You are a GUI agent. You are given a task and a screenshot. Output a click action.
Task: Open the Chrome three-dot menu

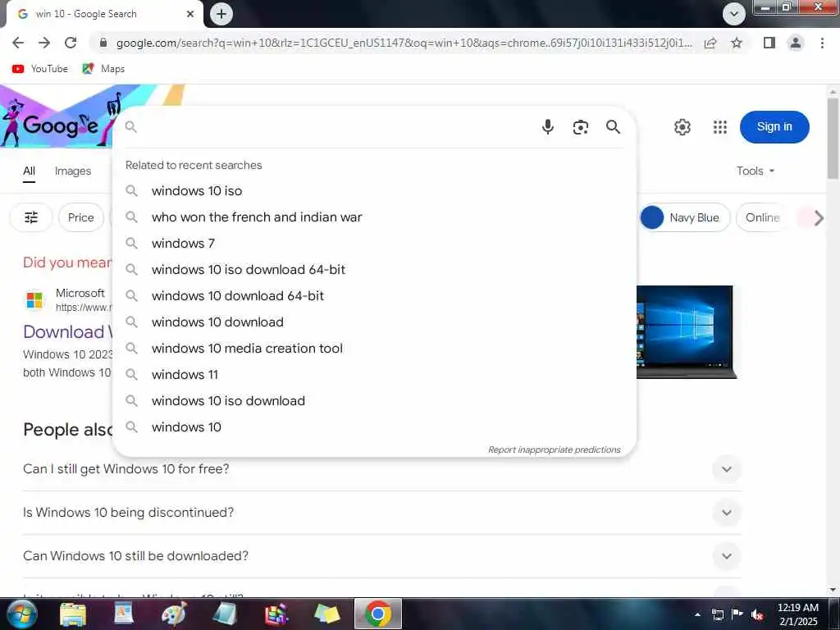tap(822, 43)
